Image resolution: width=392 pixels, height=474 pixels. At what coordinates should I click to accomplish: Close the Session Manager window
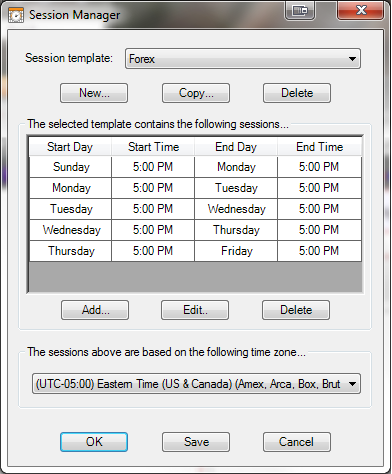(361, 10)
